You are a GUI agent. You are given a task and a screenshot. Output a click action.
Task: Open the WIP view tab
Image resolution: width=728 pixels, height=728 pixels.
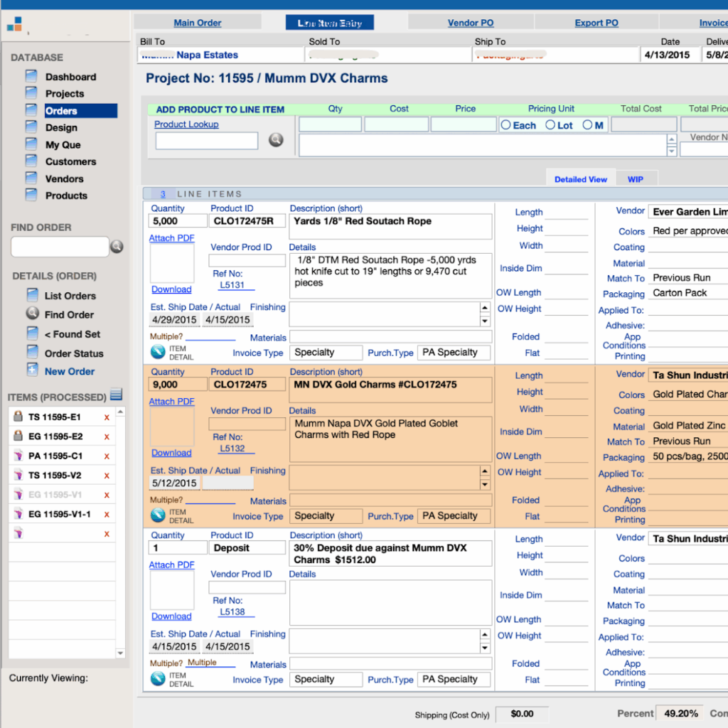tap(635, 179)
